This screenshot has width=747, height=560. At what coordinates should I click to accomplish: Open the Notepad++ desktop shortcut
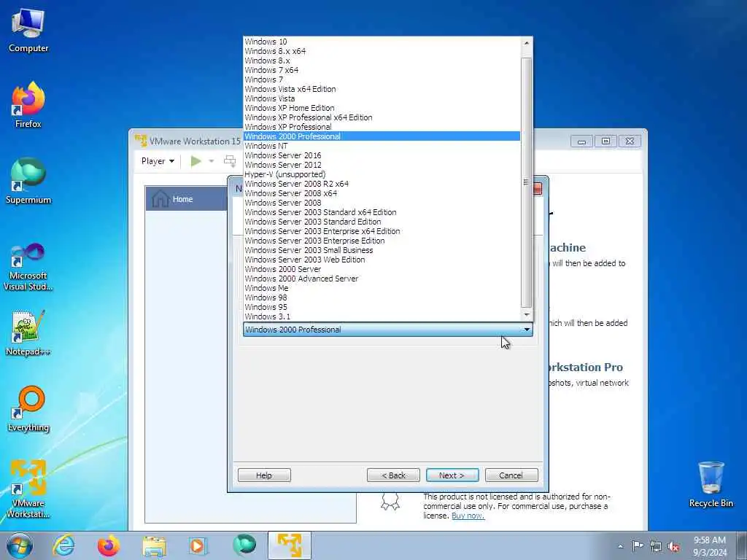[x=28, y=332]
